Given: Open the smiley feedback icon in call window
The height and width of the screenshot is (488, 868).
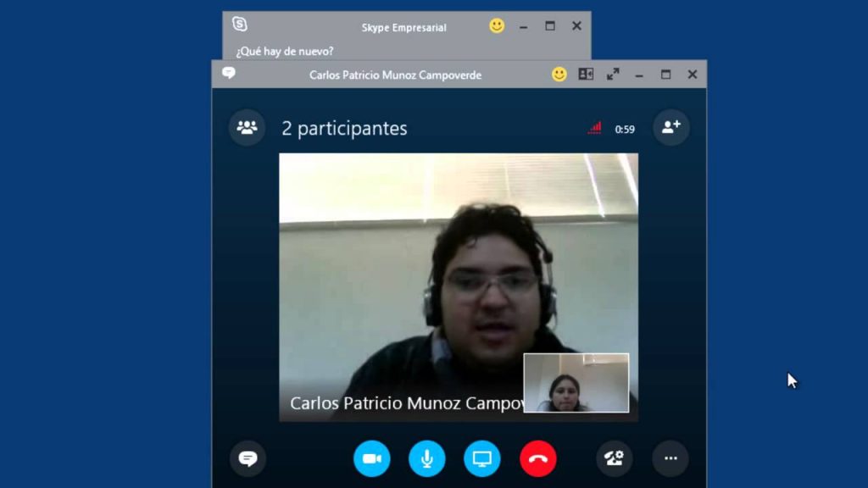Looking at the screenshot, I should (559, 75).
